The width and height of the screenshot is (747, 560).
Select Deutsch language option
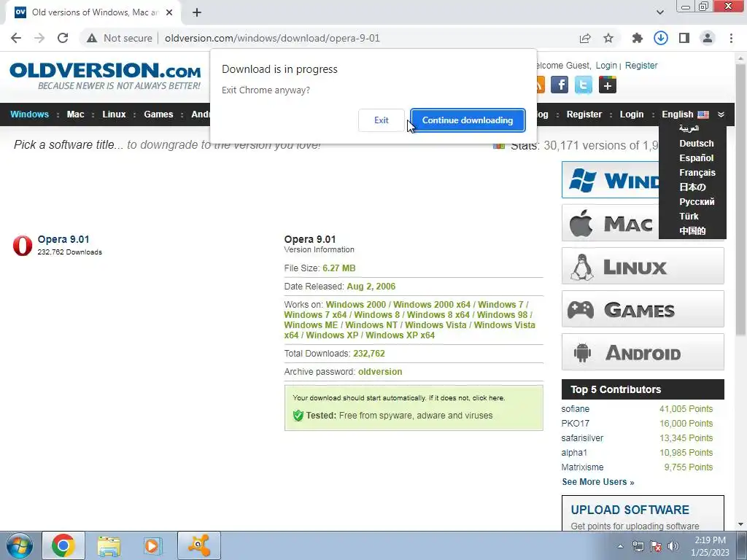[696, 144]
